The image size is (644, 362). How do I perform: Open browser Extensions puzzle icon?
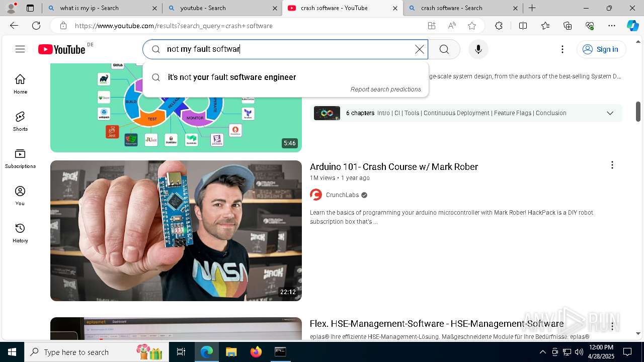(499, 26)
